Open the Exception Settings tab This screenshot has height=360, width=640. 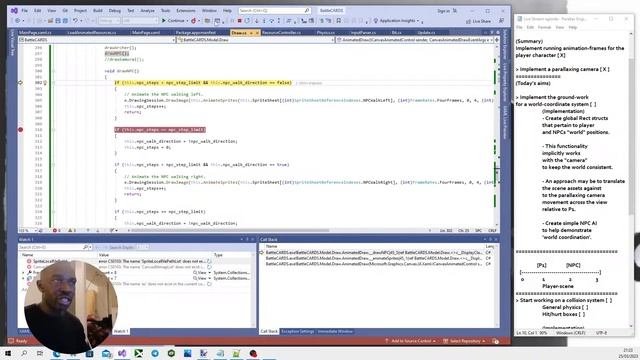pyautogui.click(x=298, y=331)
